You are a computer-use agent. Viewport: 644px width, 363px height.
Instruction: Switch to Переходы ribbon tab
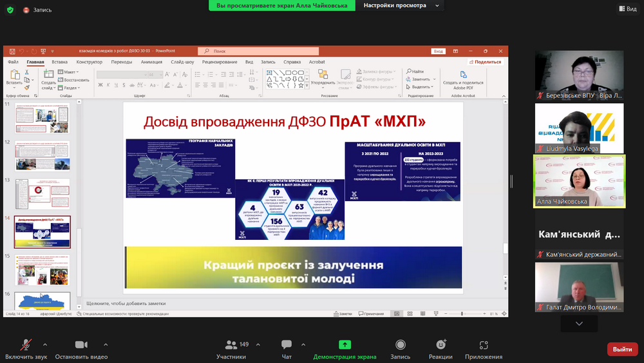click(122, 62)
